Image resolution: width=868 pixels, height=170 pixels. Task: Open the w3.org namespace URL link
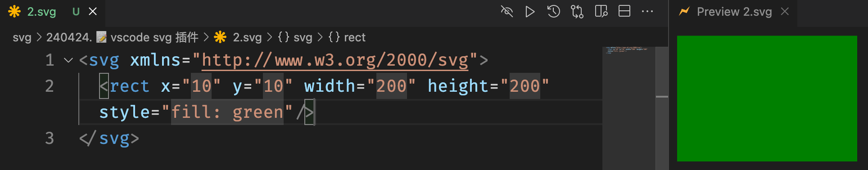335,60
